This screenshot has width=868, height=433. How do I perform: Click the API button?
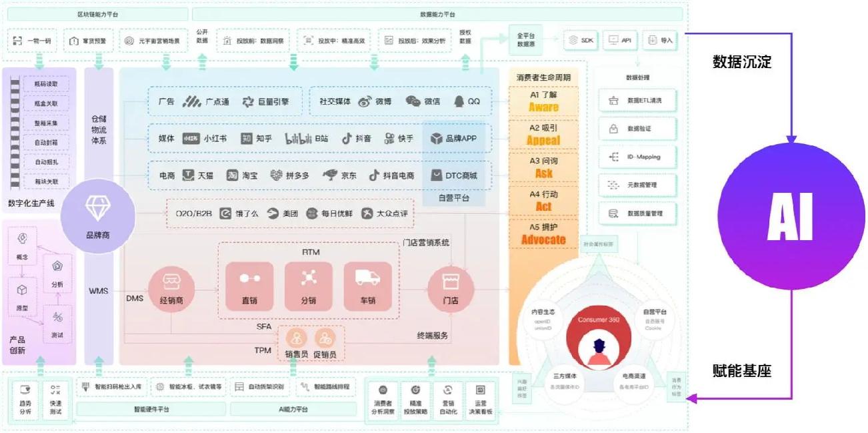(620, 39)
